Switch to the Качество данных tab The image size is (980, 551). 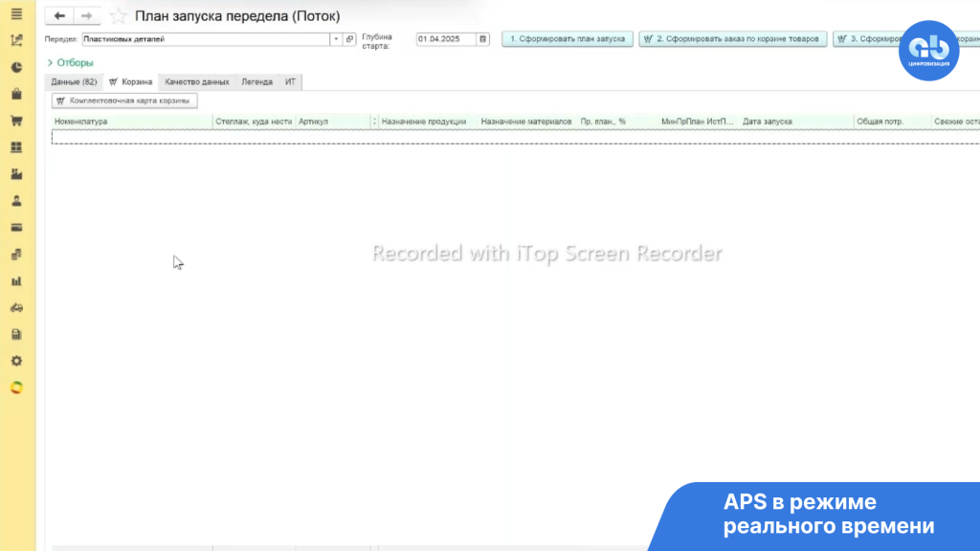(197, 82)
